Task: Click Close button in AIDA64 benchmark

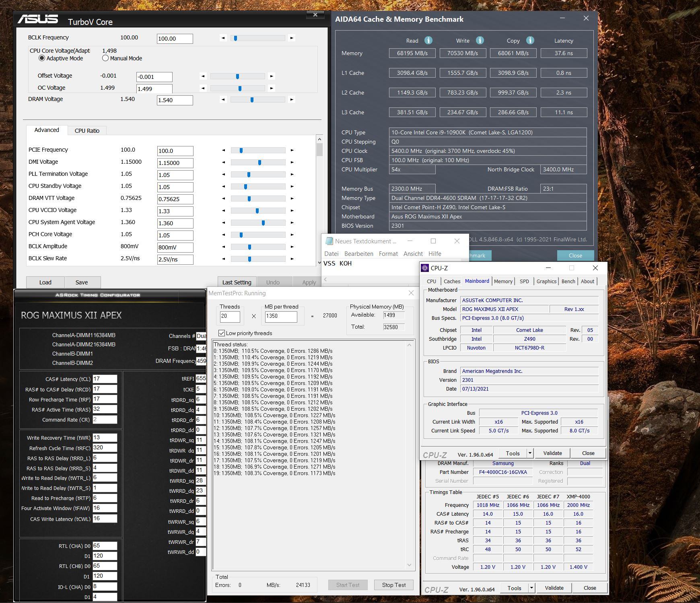Action: tap(575, 255)
